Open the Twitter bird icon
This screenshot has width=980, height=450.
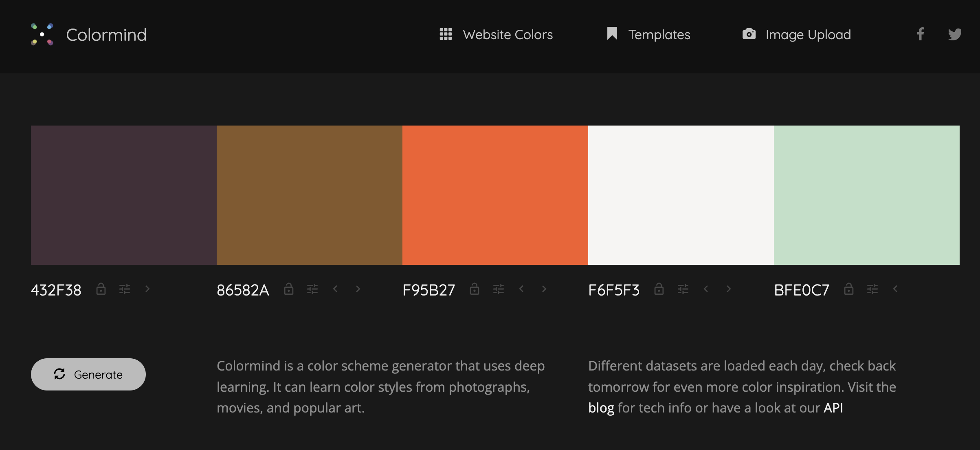954,34
